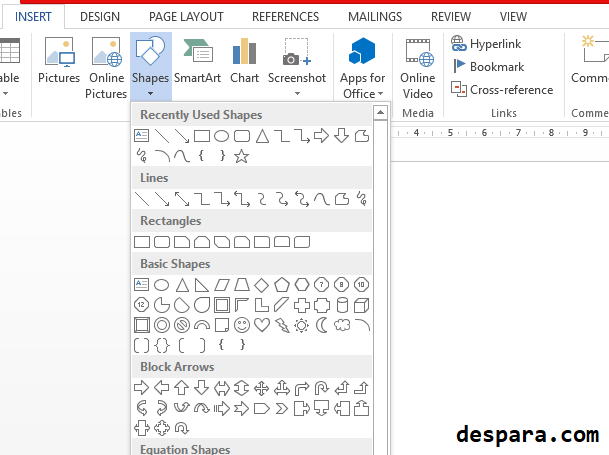Select the left brace in Basic Shapes

(x=221, y=345)
